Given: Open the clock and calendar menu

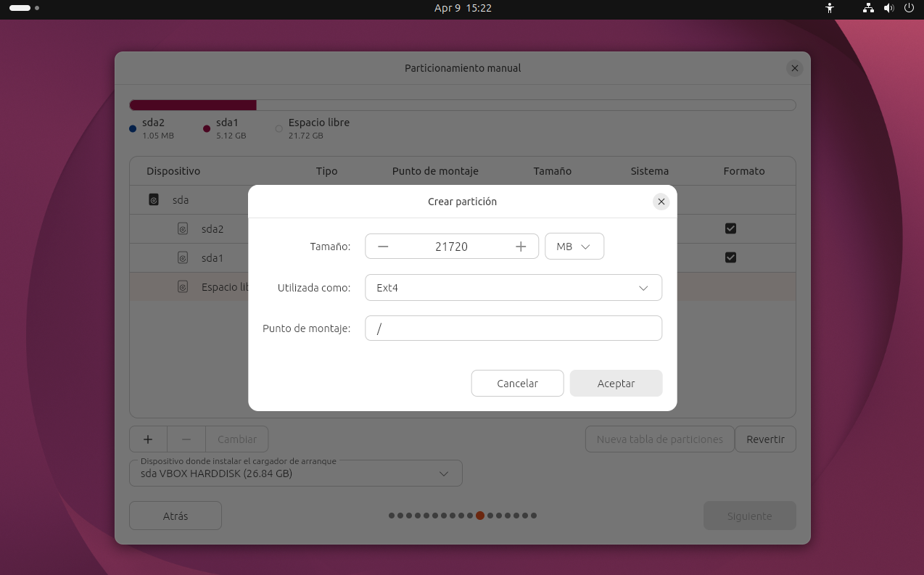Looking at the screenshot, I should point(462,8).
